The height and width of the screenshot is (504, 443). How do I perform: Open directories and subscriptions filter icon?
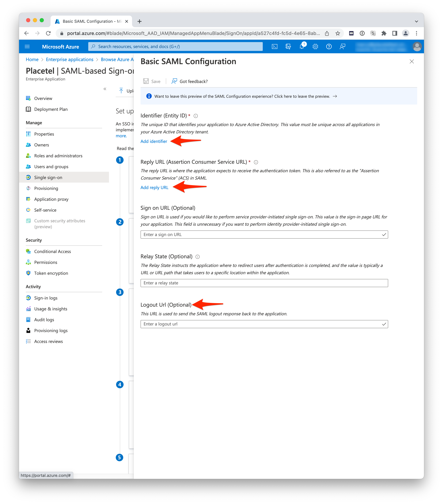click(x=288, y=47)
